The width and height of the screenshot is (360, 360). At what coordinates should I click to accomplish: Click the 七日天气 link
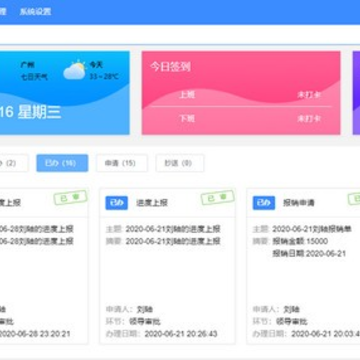(x=34, y=77)
